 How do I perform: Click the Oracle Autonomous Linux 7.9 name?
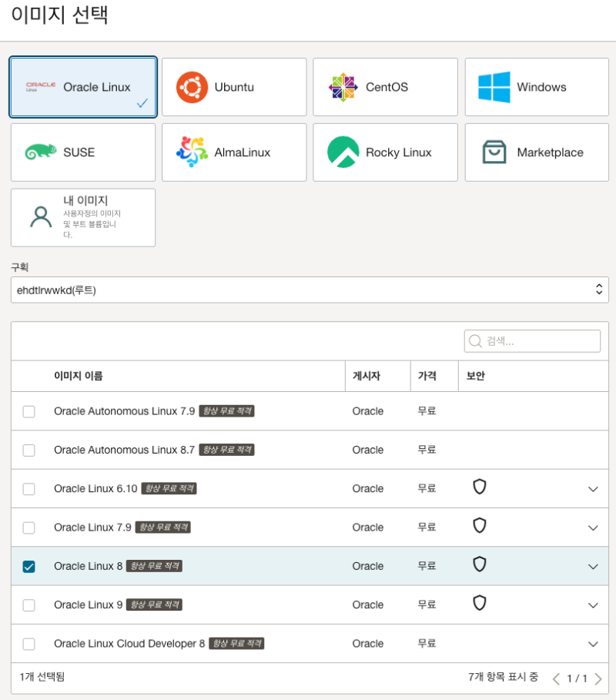(x=125, y=411)
